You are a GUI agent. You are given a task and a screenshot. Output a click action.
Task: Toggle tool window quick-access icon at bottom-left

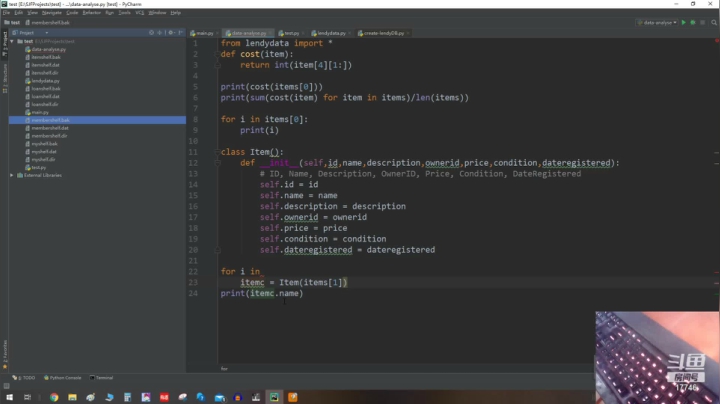coord(6,386)
